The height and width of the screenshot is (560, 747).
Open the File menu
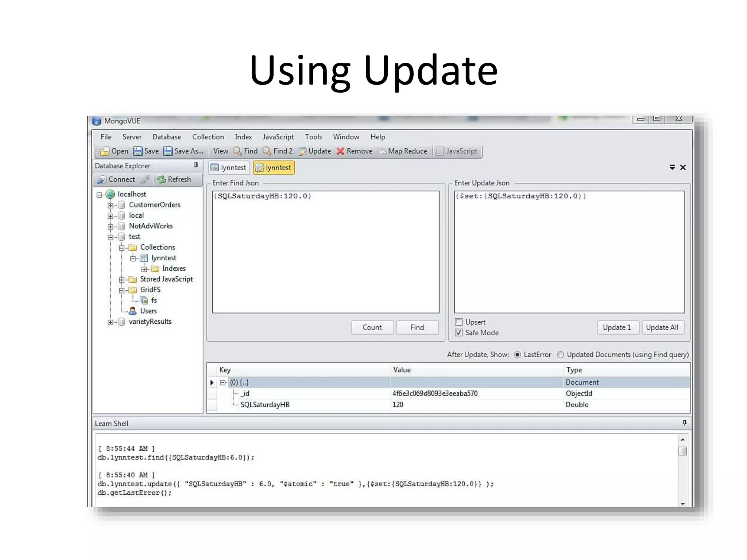[106, 137]
